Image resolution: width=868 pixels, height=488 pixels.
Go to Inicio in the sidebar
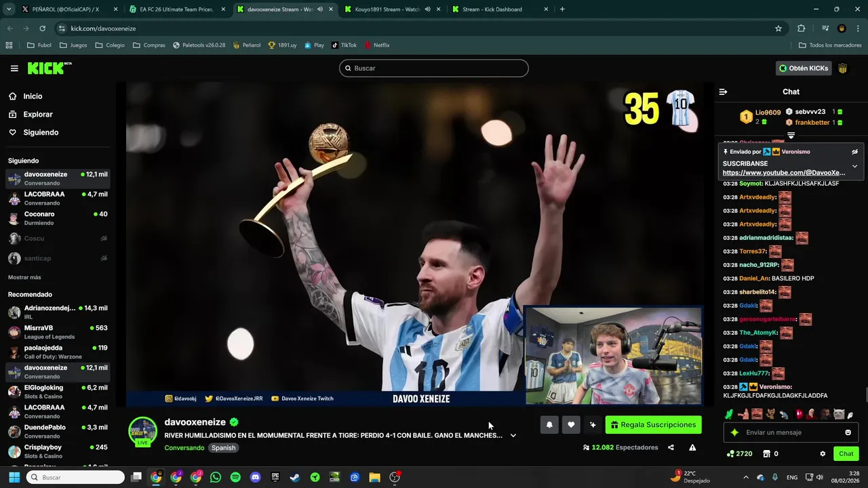[x=33, y=96]
